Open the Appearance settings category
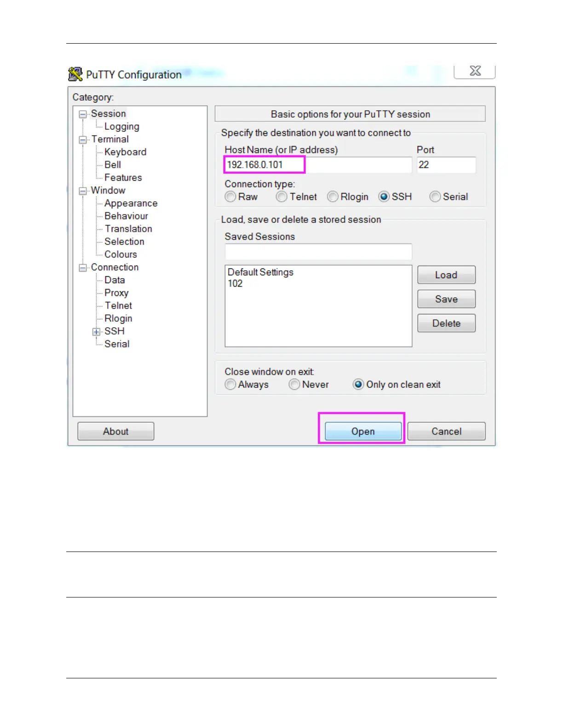563x728 pixels. pos(131,203)
